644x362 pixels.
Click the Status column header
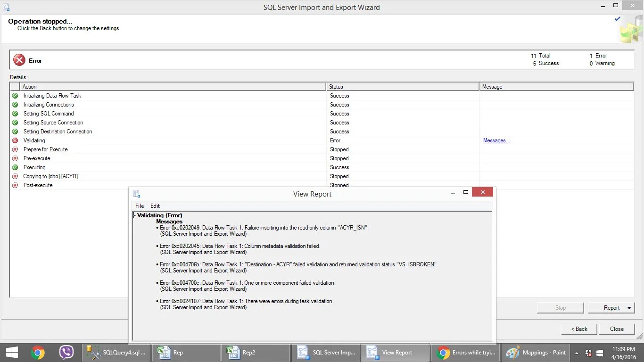coord(402,86)
